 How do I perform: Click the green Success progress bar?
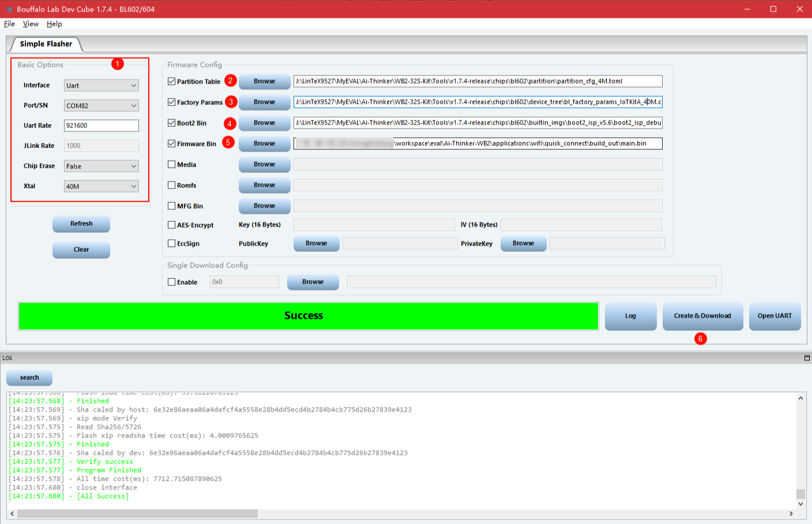pyautogui.click(x=309, y=316)
